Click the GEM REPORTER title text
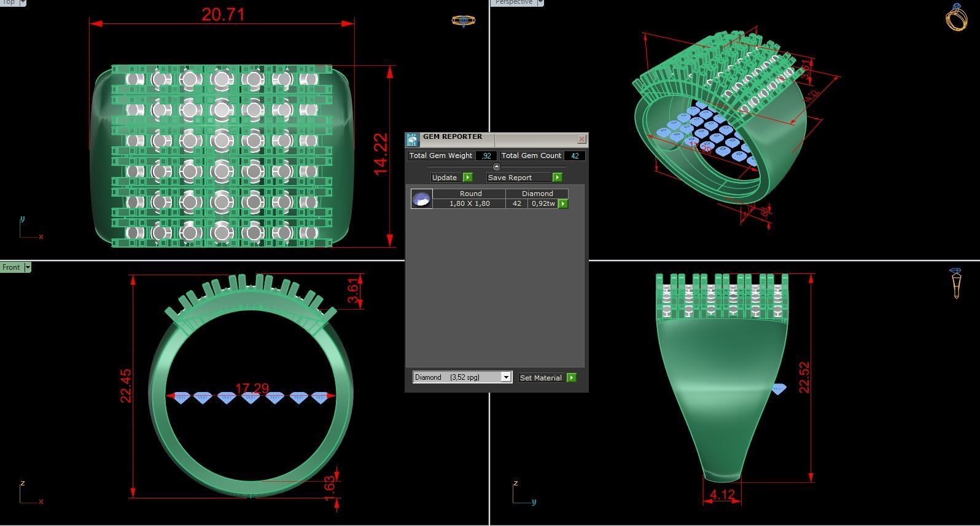 tap(453, 136)
